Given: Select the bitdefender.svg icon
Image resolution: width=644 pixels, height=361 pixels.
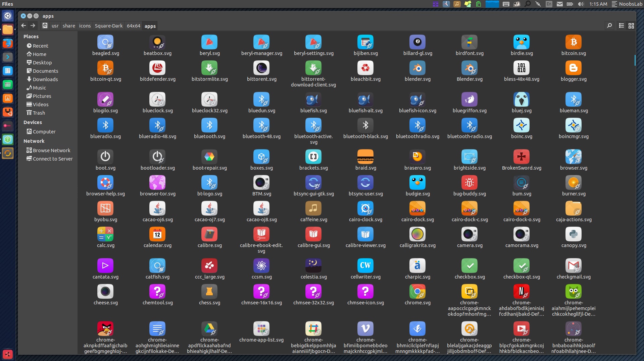Looking at the screenshot, I should (x=157, y=68).
